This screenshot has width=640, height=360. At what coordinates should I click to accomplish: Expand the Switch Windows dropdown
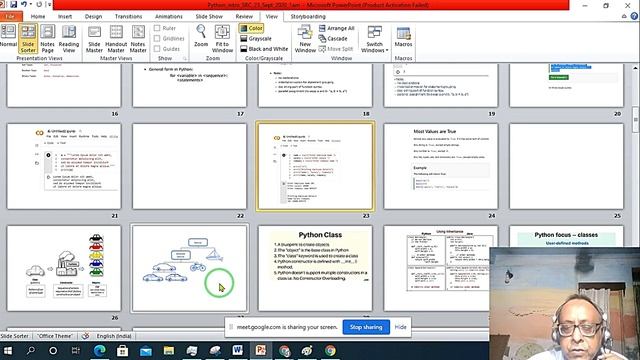[374, 38]
